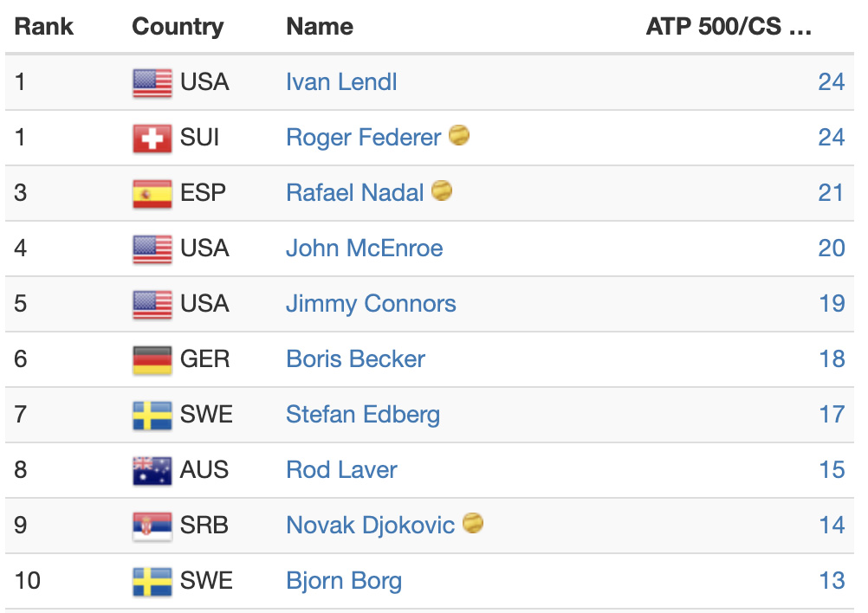
Task: Sort by the Country column header
Action: point(178,27)
